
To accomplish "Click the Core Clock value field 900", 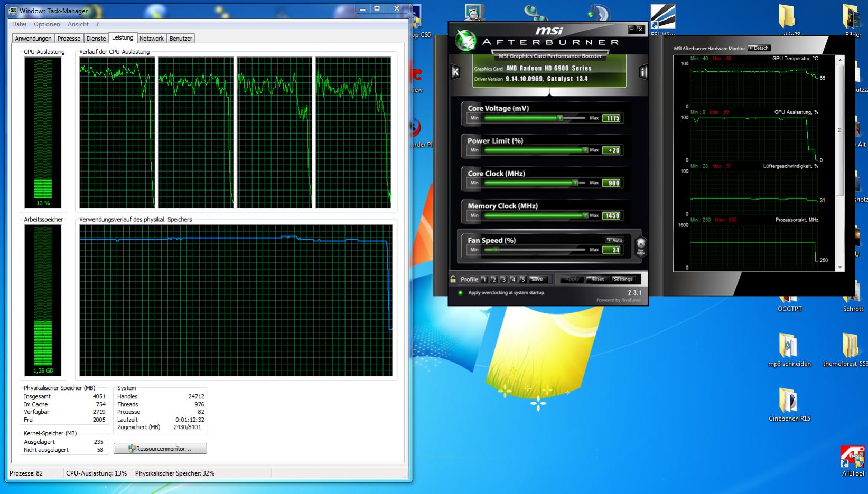I will coord(612,183).
